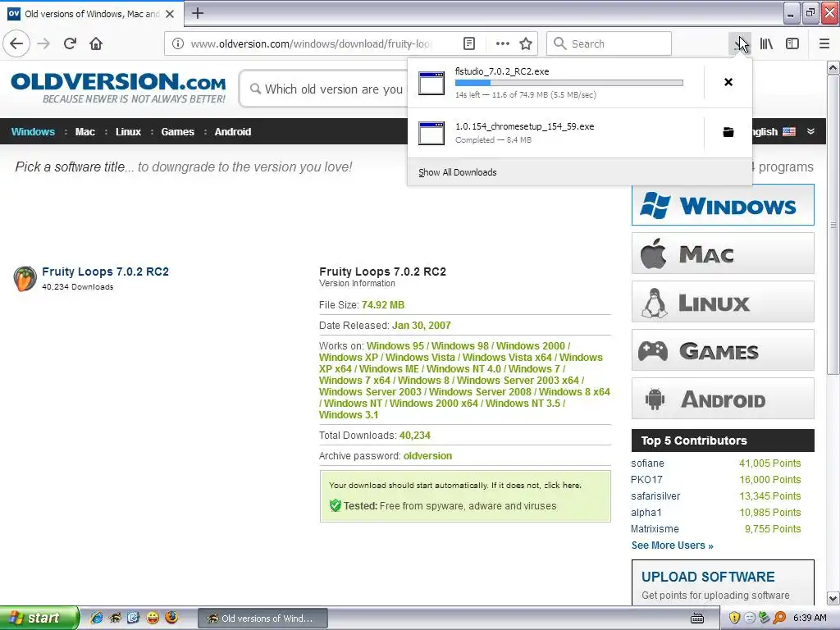Click the green tested shield icon
840x630 pixels.
click(x=336, y=505)
